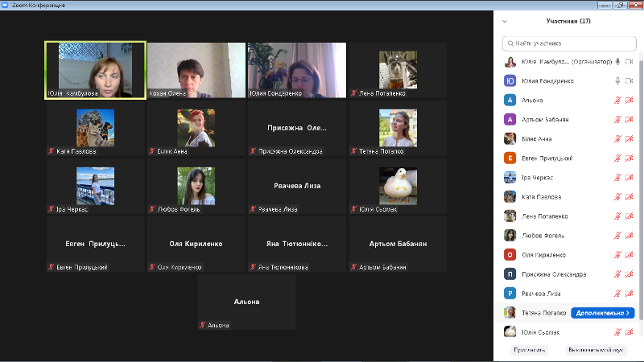This screenshot has height=362, width=644.
Task: Click the muted microphone icon for Лена Потапенко
Action: 617,216
